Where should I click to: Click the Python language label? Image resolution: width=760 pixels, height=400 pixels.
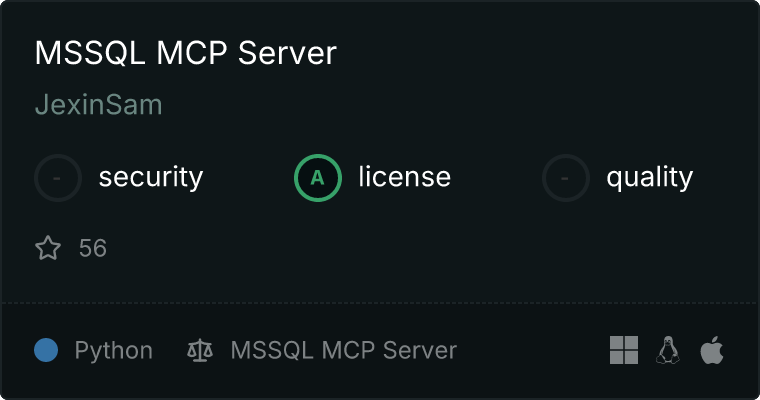coord(113,351)
